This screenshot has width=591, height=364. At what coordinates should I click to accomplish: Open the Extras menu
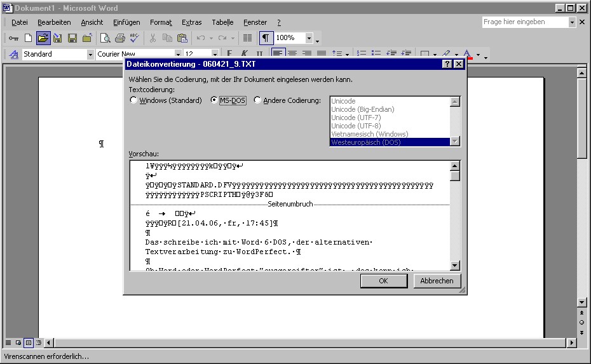[191, 23]
